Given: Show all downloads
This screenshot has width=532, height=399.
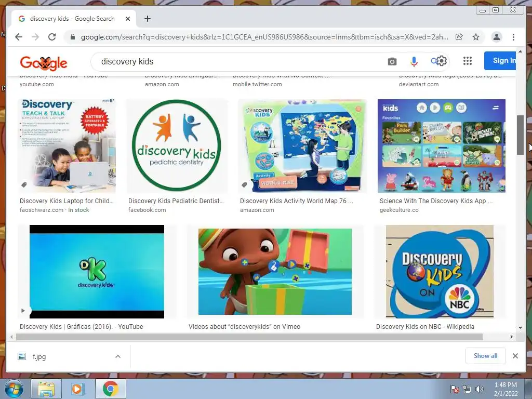Looking at the screenshot, I should pos(486,356).
